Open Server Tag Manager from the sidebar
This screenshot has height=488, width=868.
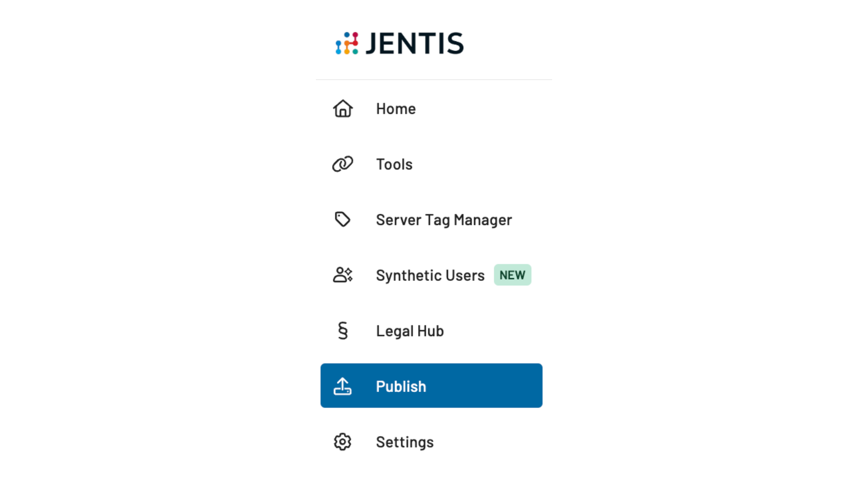point(444,220)
